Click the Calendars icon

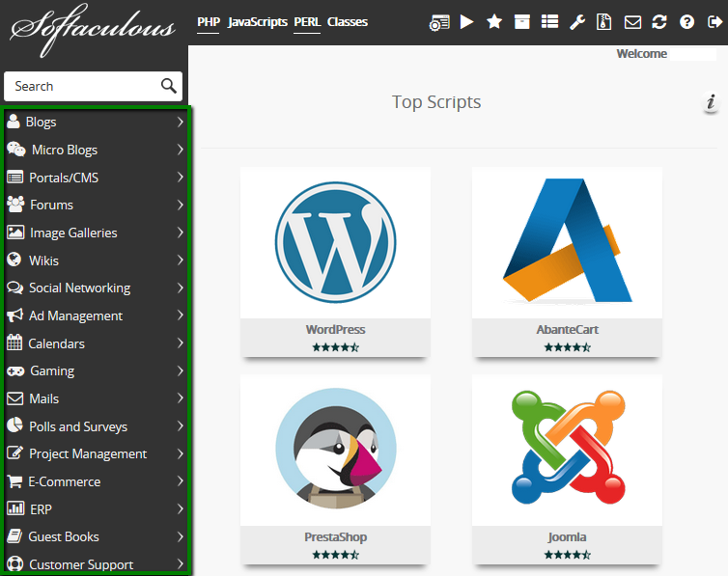pyautogui.click(x=14, y=343)
